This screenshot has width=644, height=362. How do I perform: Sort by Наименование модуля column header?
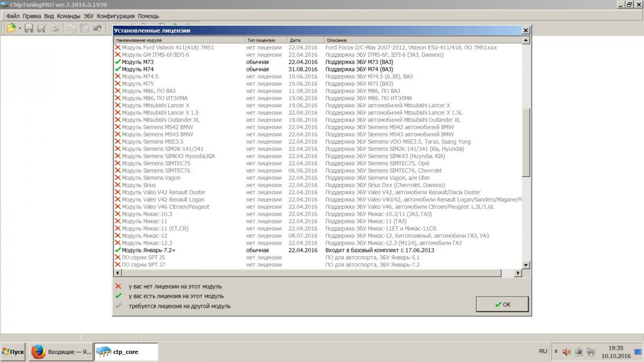pos(179,40)
